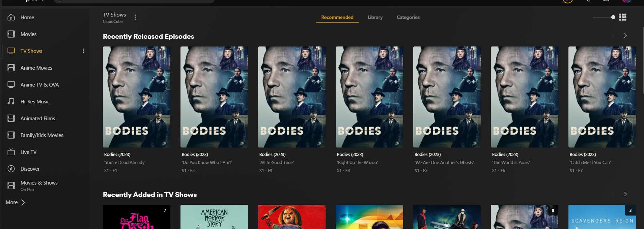Click the S1 · E7 label
The image size is (644, 229).
[x=576, y=171]
